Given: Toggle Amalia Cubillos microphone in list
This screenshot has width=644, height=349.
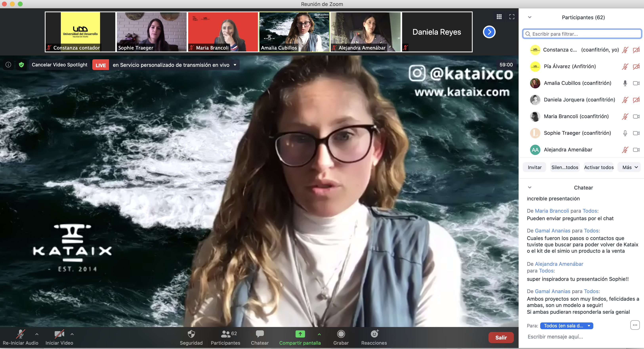Looking at the screenshot, I should click(x=625, y=83).
